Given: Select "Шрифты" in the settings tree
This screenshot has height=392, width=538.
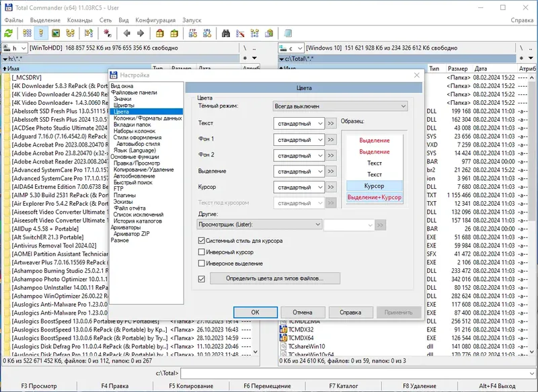Looking at the screenshot, I should click(x=124, y=106).
